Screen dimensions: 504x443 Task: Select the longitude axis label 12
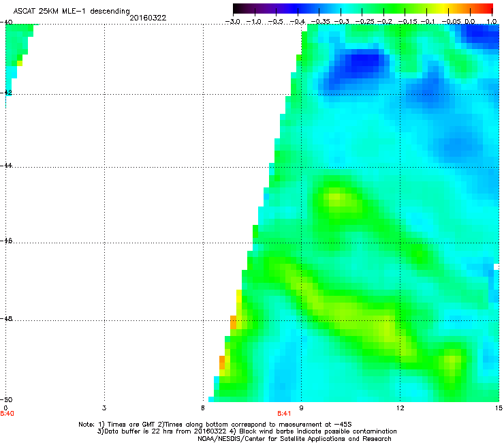(x=400, y=408)
